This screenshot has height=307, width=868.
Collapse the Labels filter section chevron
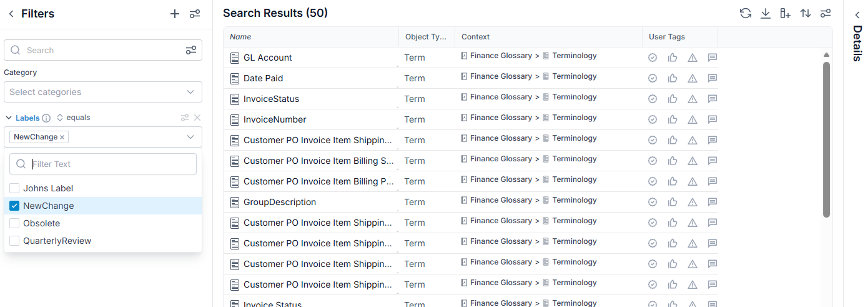9,118
